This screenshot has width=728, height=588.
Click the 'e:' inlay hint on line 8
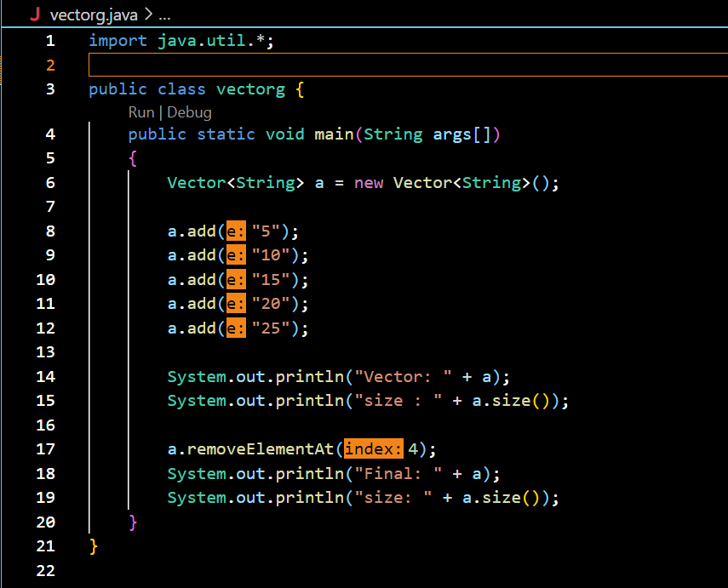[236, 231]
